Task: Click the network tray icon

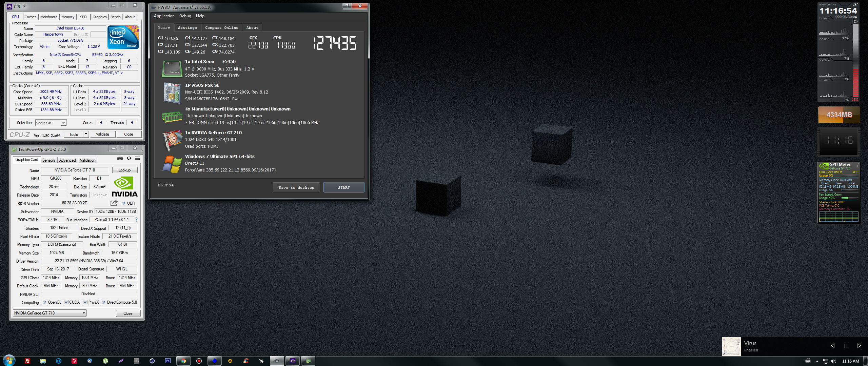Action: pos(826,361)
